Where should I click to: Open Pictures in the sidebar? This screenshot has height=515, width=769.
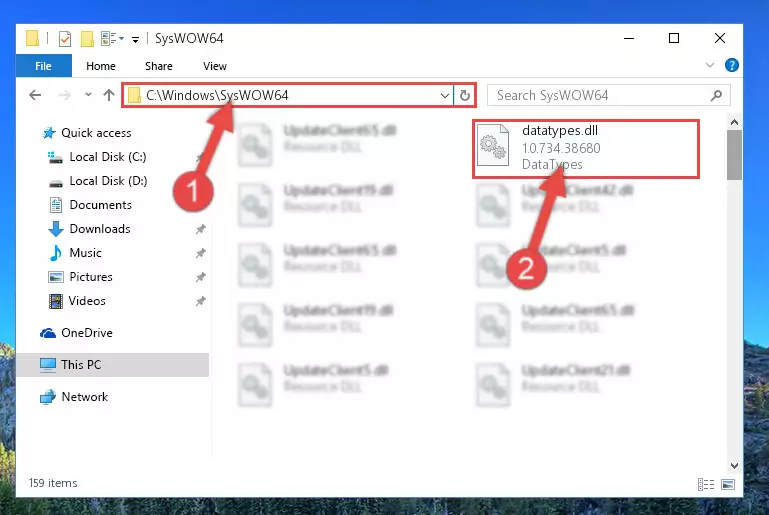[80, 277]
